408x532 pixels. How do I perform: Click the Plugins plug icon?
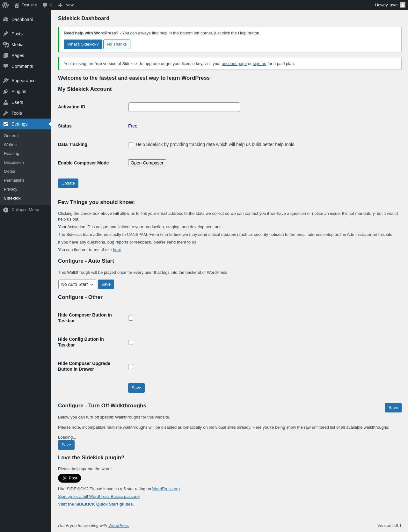(6, 91)
